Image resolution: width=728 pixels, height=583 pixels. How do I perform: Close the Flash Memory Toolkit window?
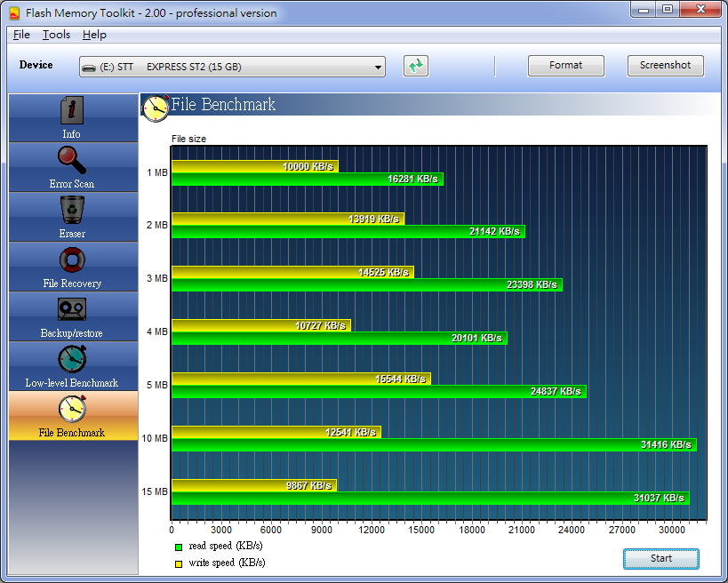pos(701,10)
